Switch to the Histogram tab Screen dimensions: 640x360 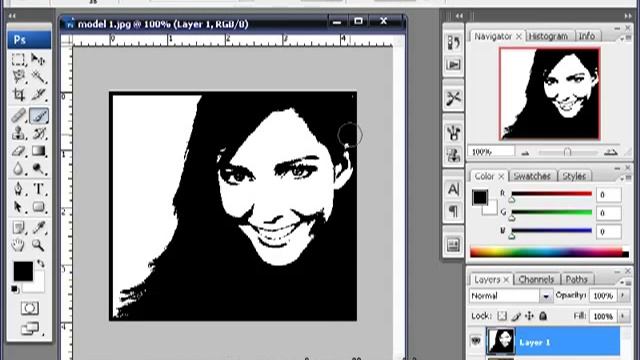548,36
